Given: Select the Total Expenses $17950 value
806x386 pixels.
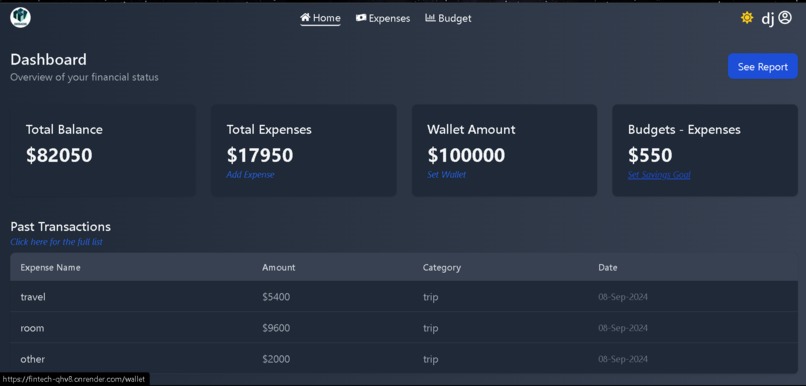Looking at the screenshot, I should pos(260,155).
